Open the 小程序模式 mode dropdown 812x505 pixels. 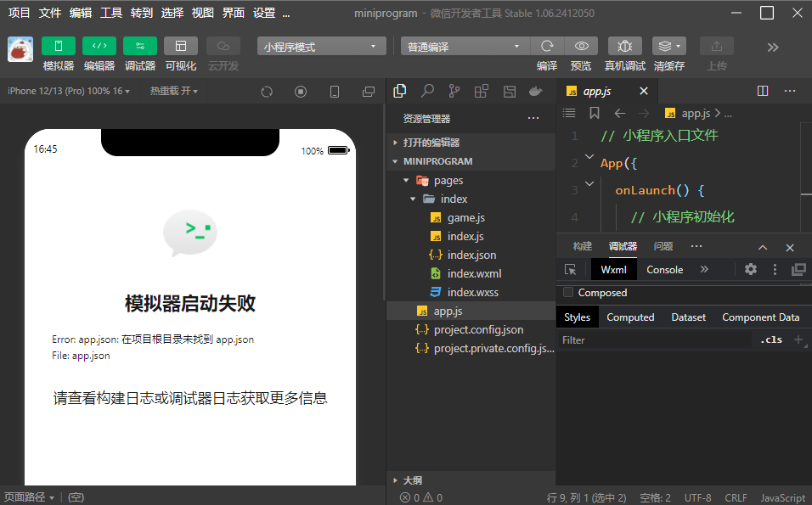coord(322,46)
